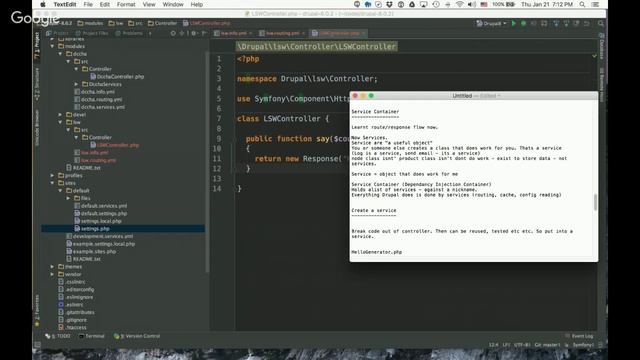
Task: Select settings.php in the project tree
Action: [x=92, y=229]
